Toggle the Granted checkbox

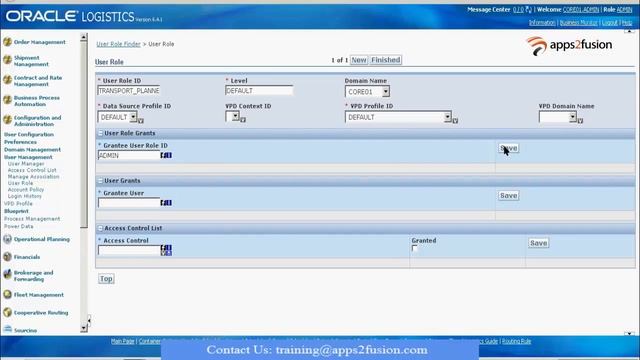(415, 248)
